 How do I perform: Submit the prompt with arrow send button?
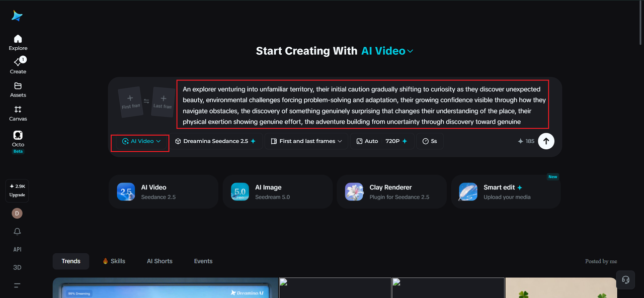click(546, 141)
